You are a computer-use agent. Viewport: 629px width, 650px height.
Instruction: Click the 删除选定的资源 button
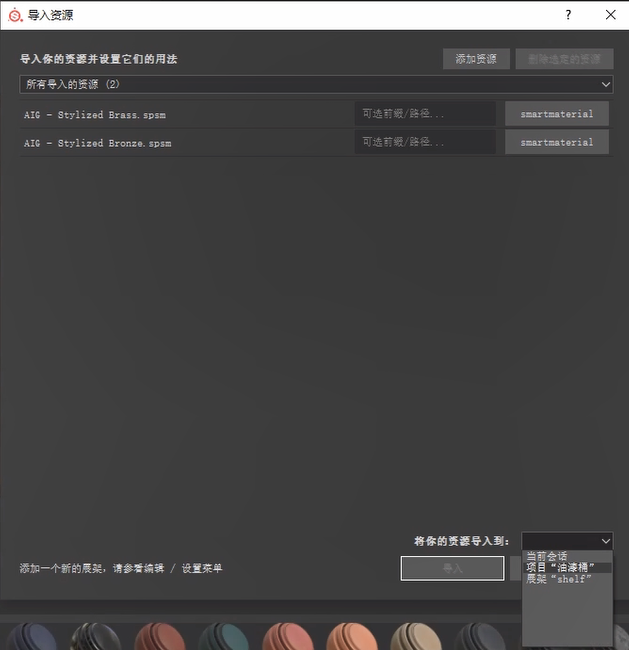tap(563, 59)
